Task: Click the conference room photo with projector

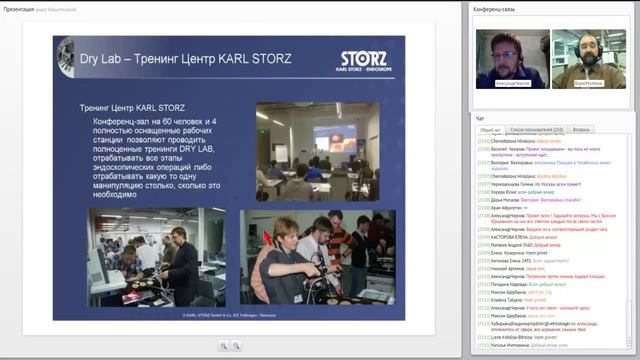Action: 318,151
